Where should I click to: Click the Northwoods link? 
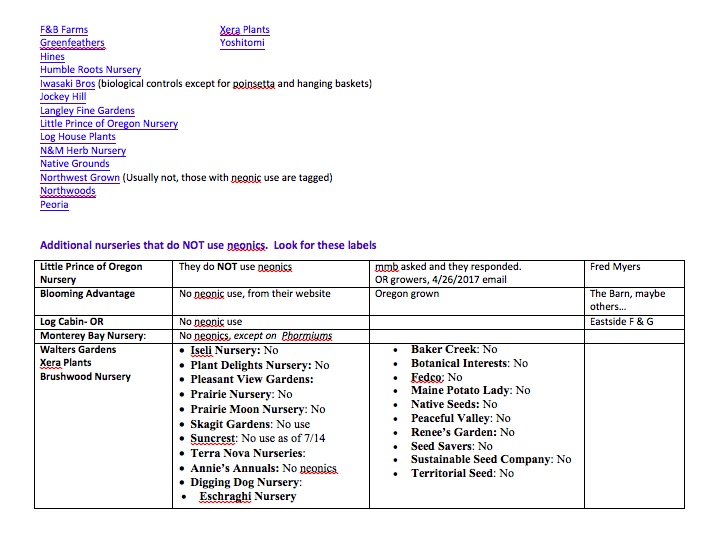[68, 191]
